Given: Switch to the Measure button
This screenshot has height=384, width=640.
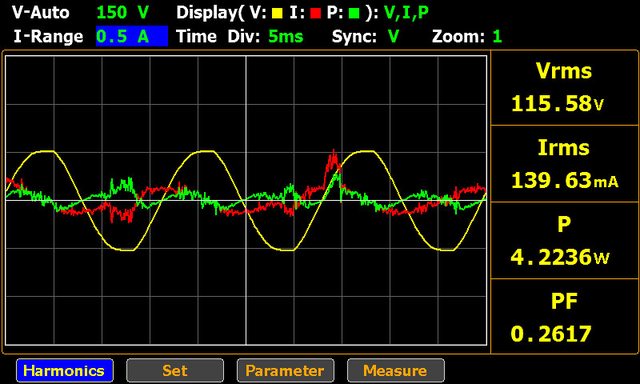Looking at the screenshot, I should pyautogui.click(x=396, y=370).
